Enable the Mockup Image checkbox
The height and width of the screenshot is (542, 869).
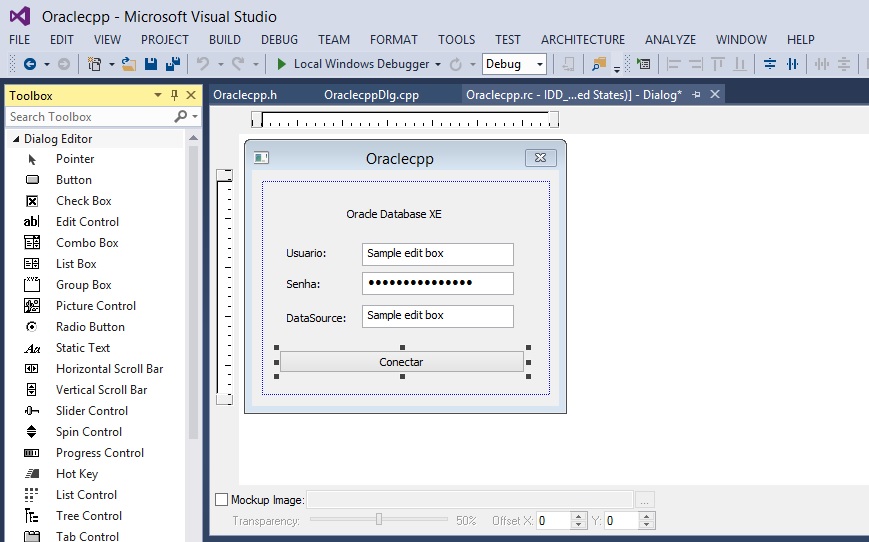click(222, 499)
